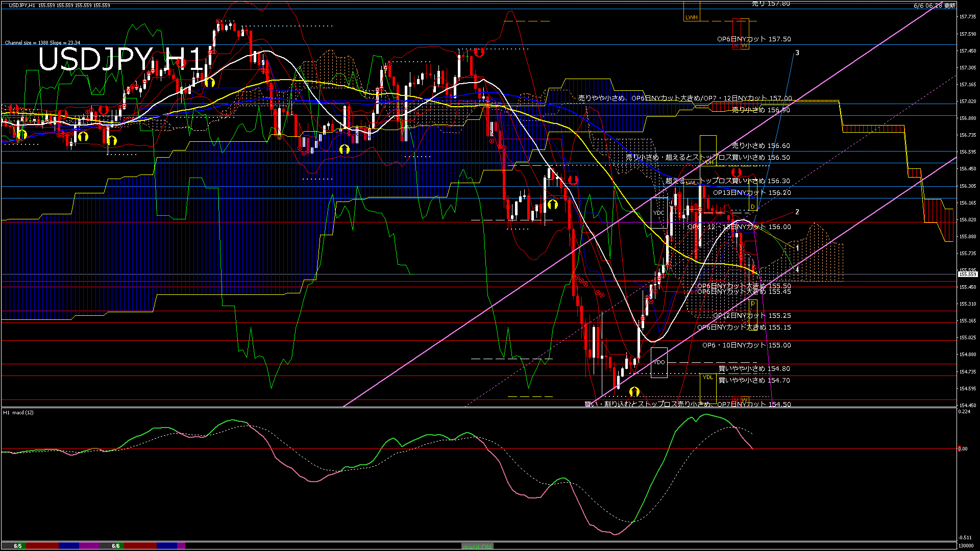980x551 pixels.
Task: Click the OP6・10日NYカット 155.00 level label
Action: tap(746, 345)
